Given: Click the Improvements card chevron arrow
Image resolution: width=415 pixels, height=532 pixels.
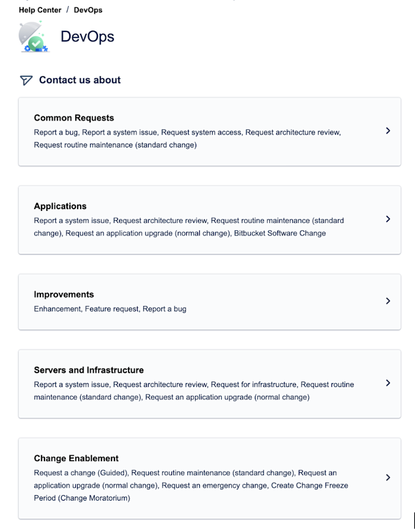Looking at the screenshot, I should pyautogui.click(x=388, y=301).
